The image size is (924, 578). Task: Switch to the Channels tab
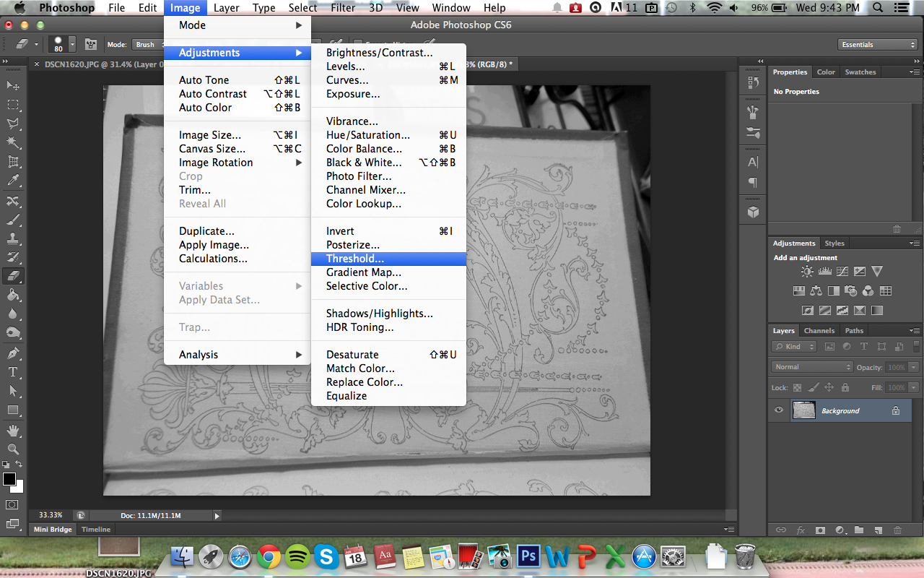pos(819,331)
